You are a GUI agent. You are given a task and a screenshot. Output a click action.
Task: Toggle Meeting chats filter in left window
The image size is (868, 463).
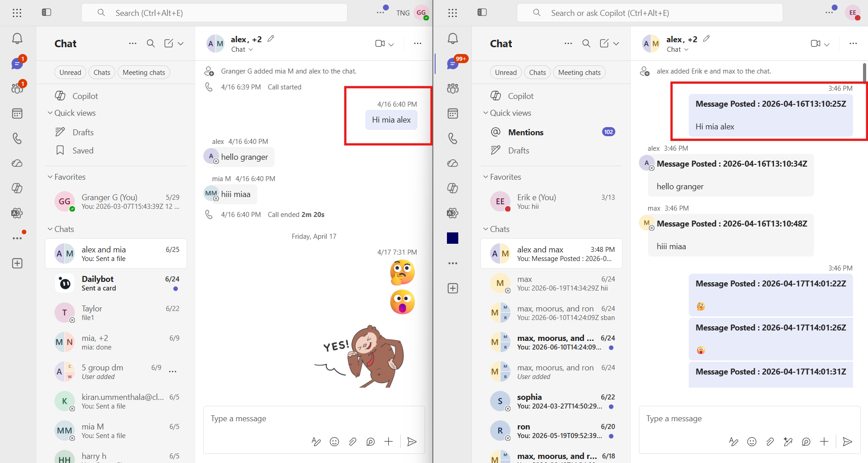pos(144,73)
